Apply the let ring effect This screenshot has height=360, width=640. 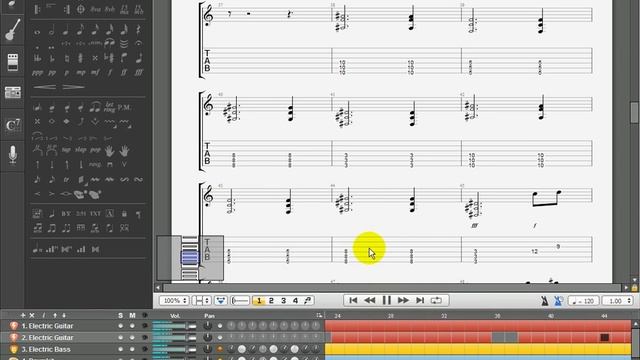pos(109,107)
